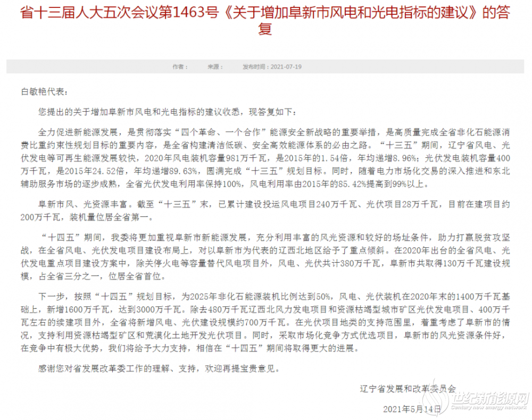Click the paragraph starting 全力促进新能源发展
The image size is (532, 420).
tap(265, 158)
